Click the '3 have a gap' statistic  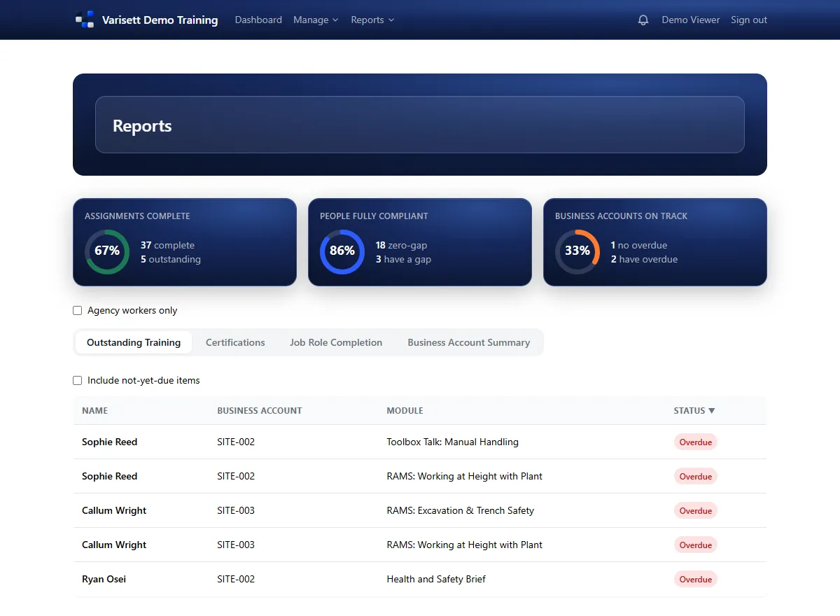(403, 259)
